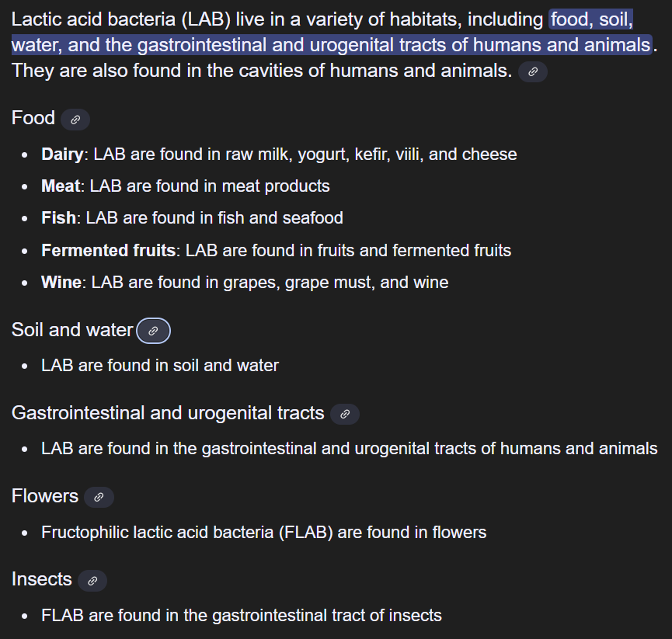Click the Fructophilic lactic acid bacteria bullet text
This screenshot has width=672, height=639.
tap(263, 533)
